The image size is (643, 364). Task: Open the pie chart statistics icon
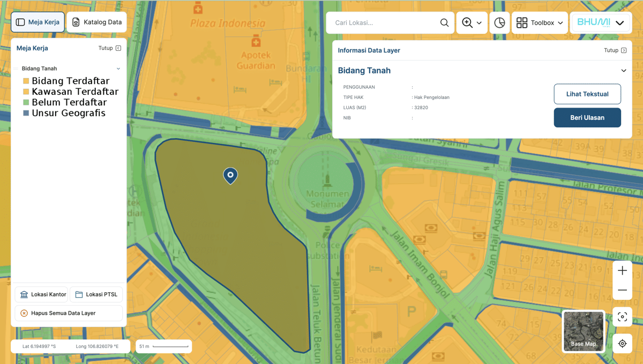point(499,22)
